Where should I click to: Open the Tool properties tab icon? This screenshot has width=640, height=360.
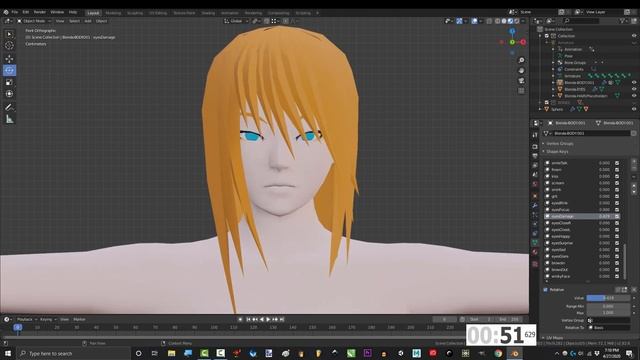click(x=535, y=135)
